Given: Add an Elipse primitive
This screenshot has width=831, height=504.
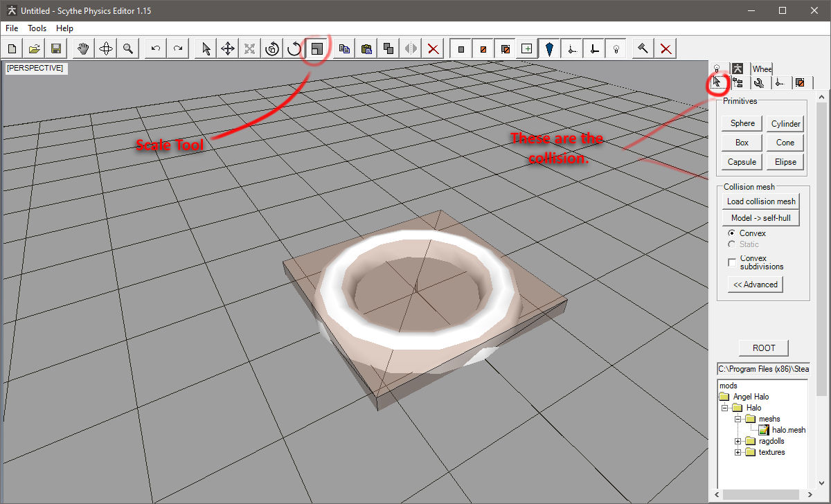Looking at the screenshot, I should point(785,162).
